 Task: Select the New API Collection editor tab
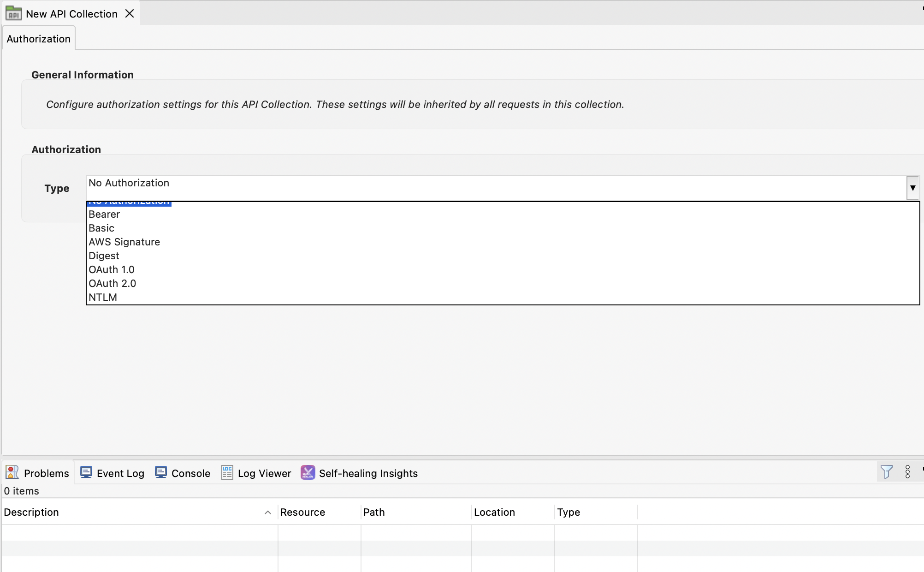[71, 13]
